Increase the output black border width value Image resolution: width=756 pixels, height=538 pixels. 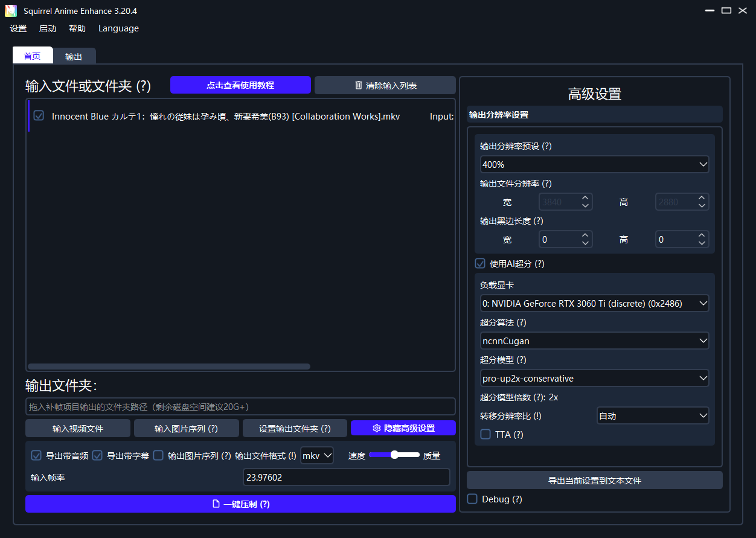click(585, 235)
